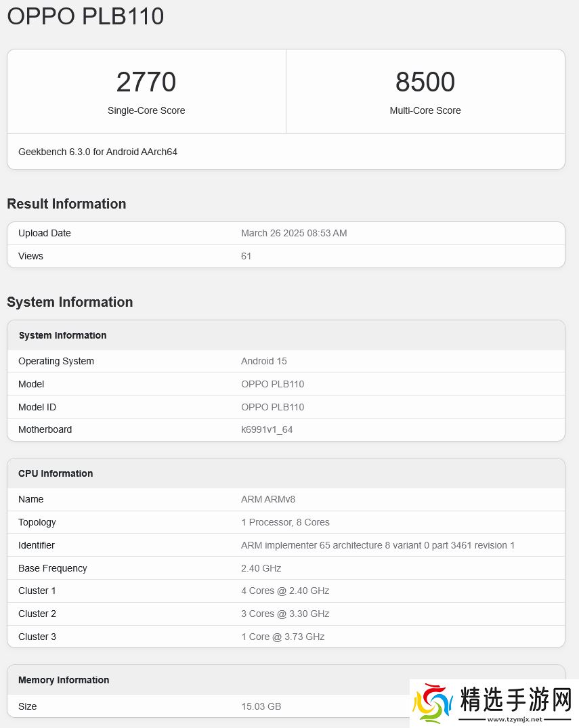The height and width of the screenshot is (728, 579).
Task: Select the k6991v1_64 motherboard value
Action: [267, 429]
